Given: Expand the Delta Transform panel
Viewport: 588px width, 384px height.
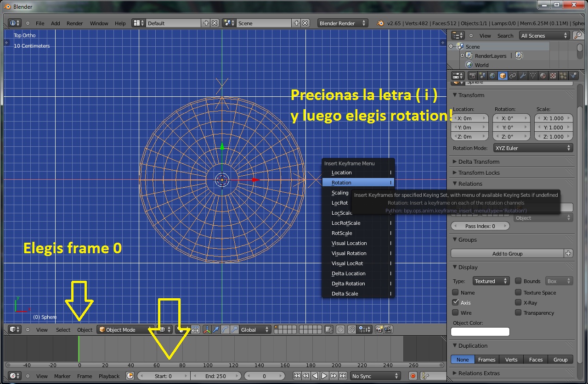Looking at the screenshot, I should point(479,161).
